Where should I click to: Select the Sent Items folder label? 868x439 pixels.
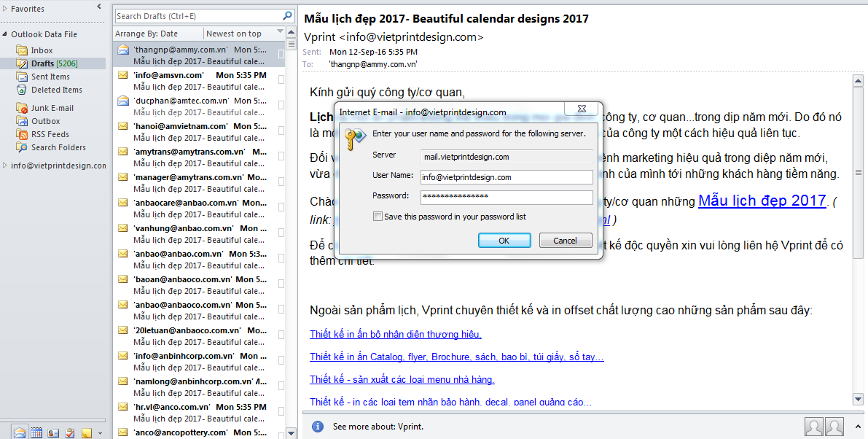click(x=50, y=77)
